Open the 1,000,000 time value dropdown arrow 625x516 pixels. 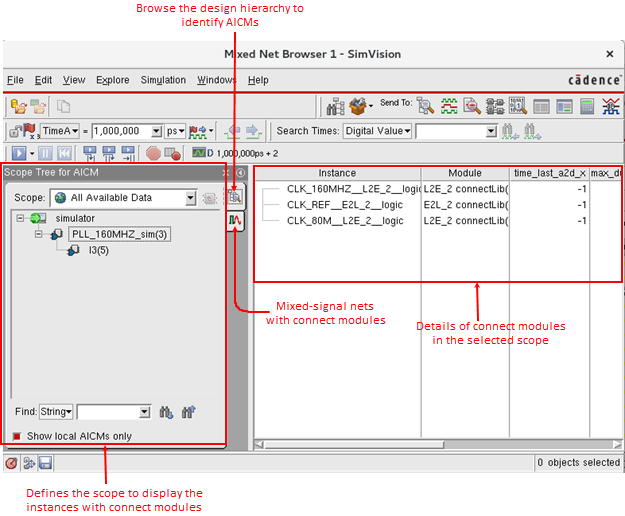[x=156, y=131]
